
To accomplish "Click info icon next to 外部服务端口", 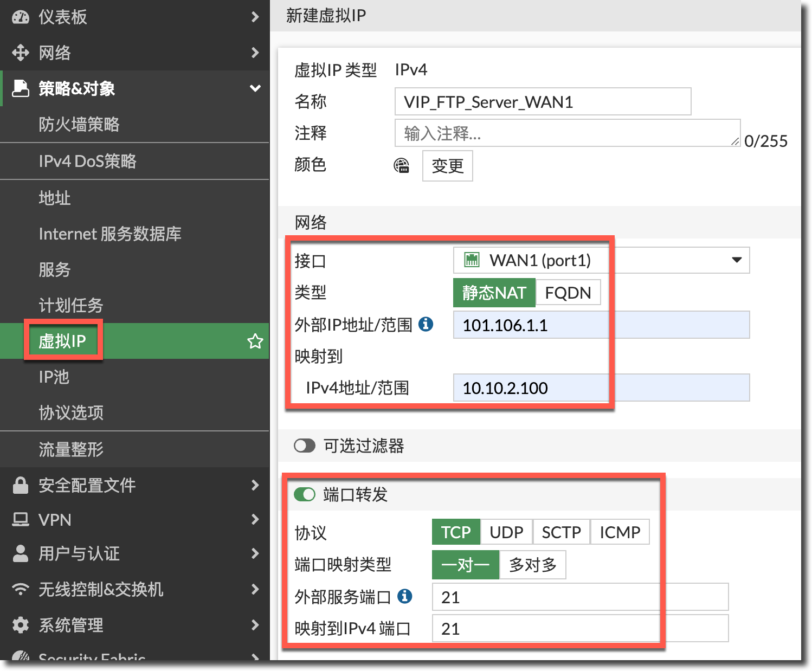I will 404,596.
